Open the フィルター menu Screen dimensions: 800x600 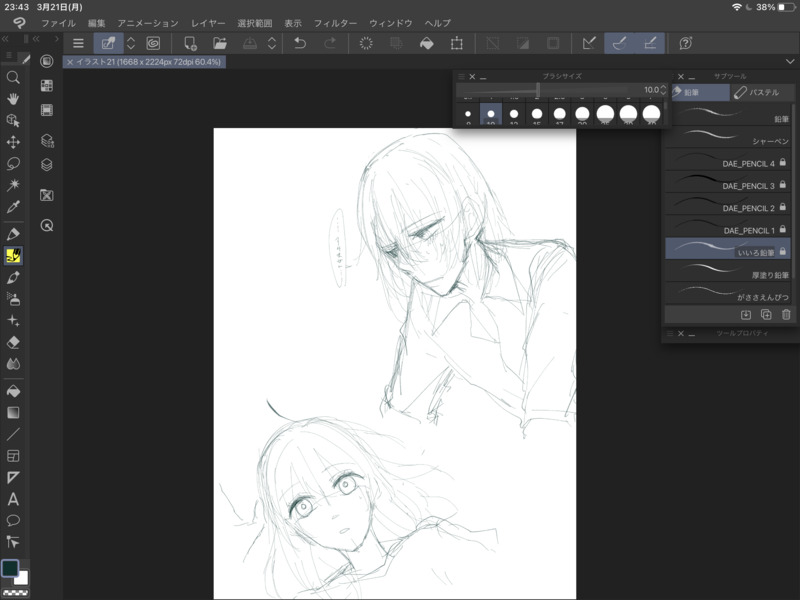pyautogui.click(x=335, y=22)
